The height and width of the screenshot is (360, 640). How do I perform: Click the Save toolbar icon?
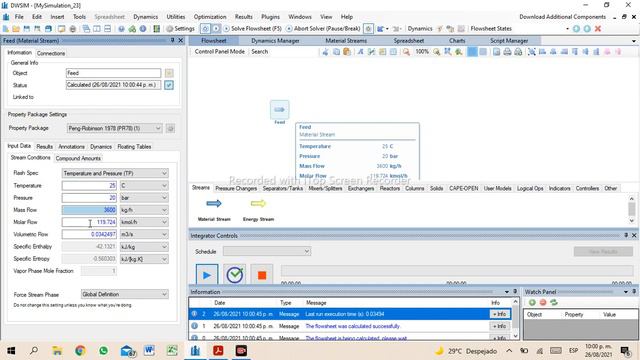click(x=27, y=29)
